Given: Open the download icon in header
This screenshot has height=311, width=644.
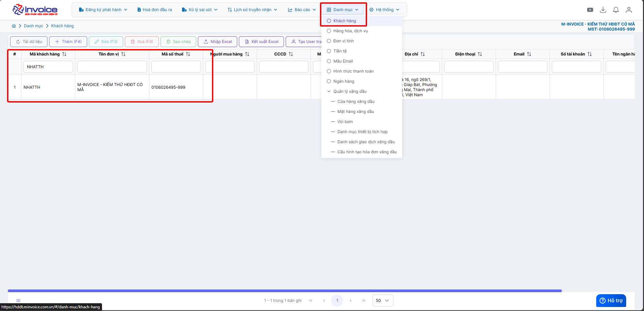Looking at the screenshot, I should (603, 10).
